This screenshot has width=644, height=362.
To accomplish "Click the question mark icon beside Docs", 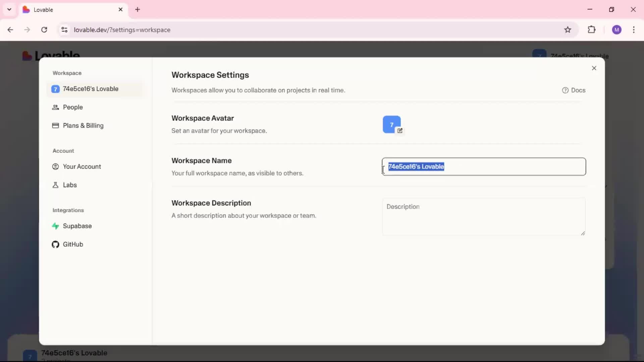I will click(x=565, y=90).
